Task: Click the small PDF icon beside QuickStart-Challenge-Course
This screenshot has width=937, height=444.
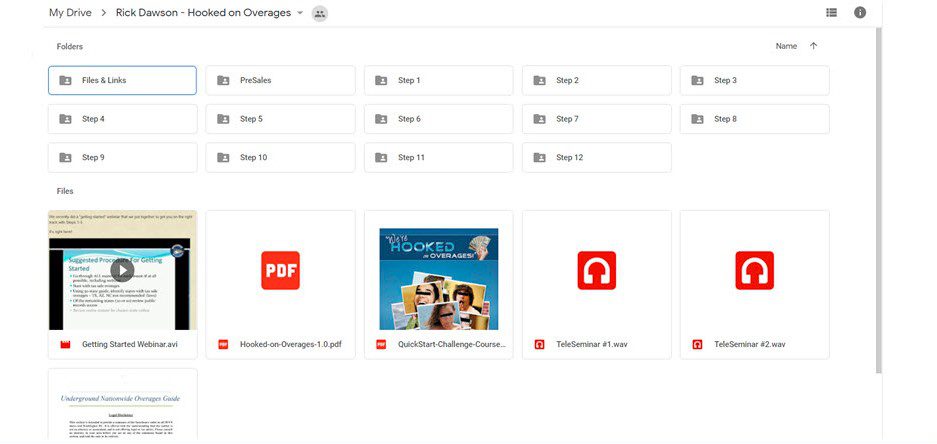Action: pos(381,344)
